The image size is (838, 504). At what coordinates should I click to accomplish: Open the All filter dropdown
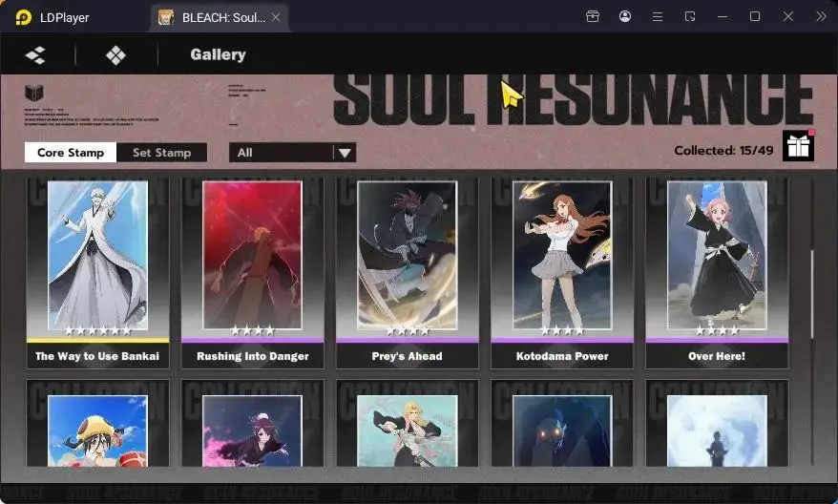tap(292, 153)
